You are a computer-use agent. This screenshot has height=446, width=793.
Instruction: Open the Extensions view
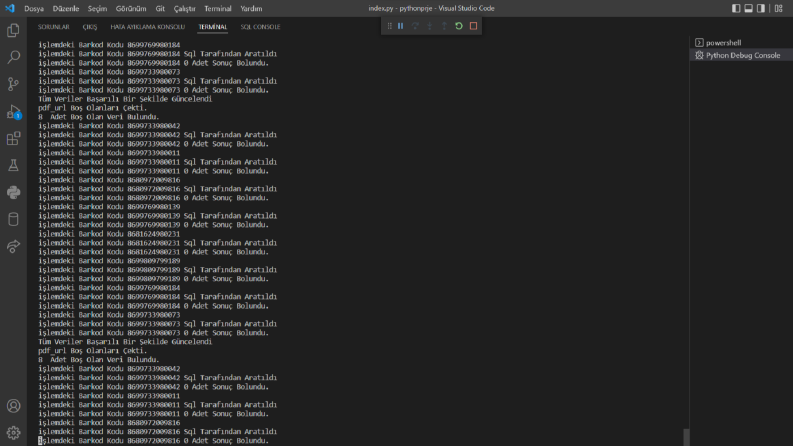coord(13,139)
